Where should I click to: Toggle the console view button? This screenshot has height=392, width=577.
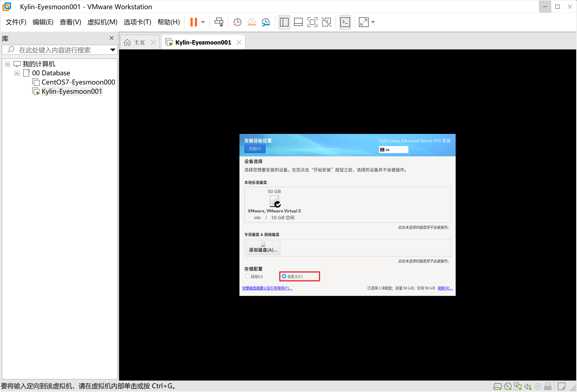pos(345,22)
